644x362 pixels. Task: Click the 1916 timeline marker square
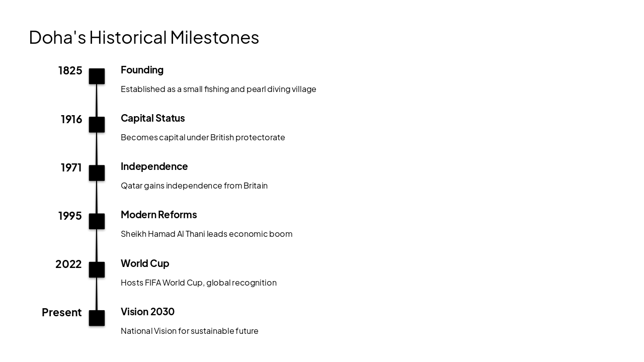click(97, 125)
